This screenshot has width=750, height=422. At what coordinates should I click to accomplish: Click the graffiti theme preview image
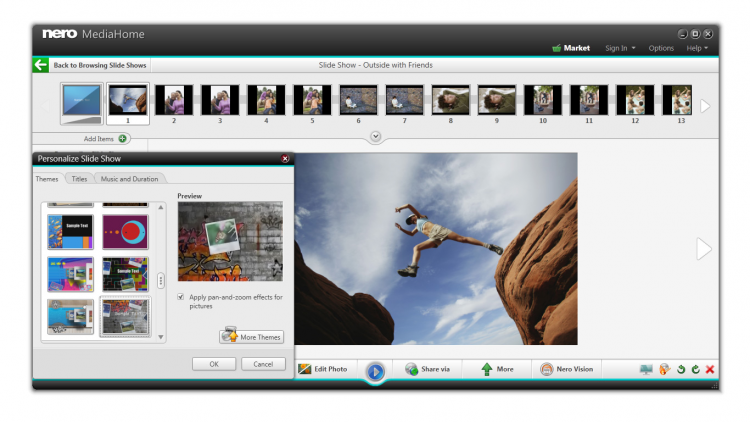tap(230, 241)
